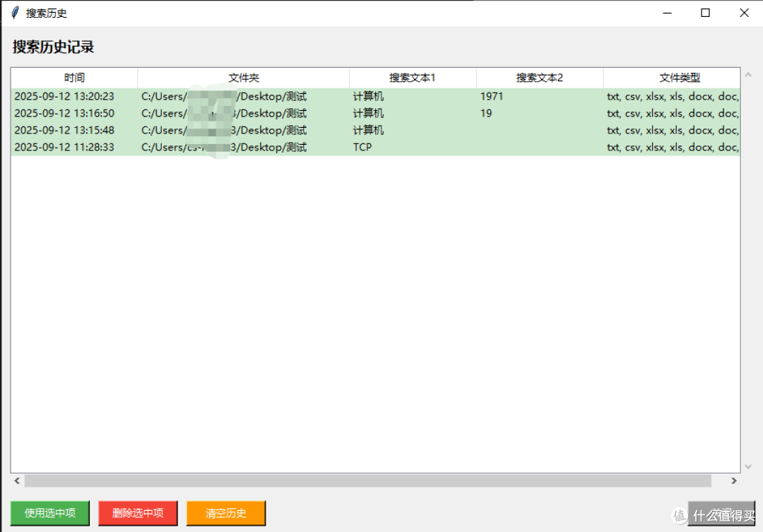Select the row dated 2025-09-12 13:15:48
The image size is (763, 532).
coord(376,131)
